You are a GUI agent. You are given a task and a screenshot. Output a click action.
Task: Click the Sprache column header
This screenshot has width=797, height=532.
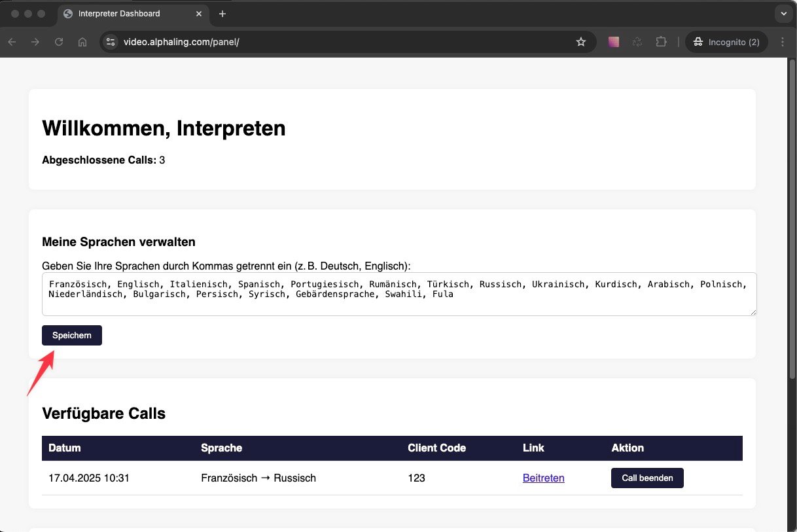(221, 448)
